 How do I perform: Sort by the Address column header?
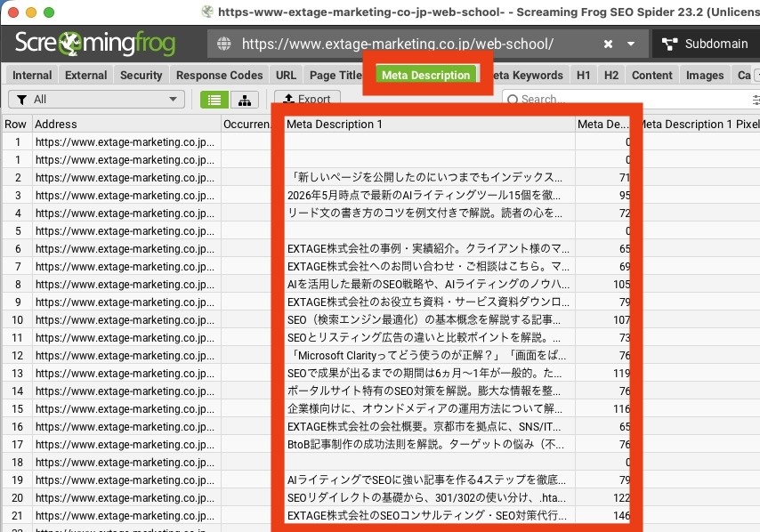point(126,124)
